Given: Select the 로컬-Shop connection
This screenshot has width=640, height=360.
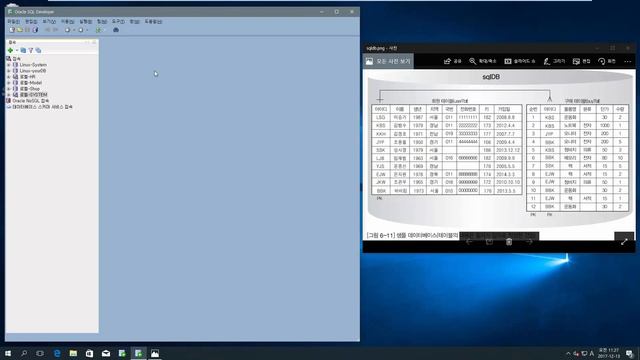Looking at the screenshot, I should (x=30, y=89).
